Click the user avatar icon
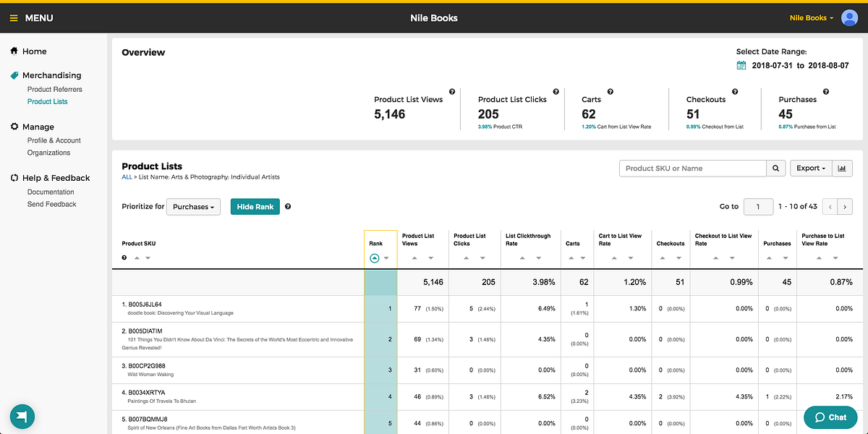Viewport: 868px width, 434px height. tap(850, 18)
